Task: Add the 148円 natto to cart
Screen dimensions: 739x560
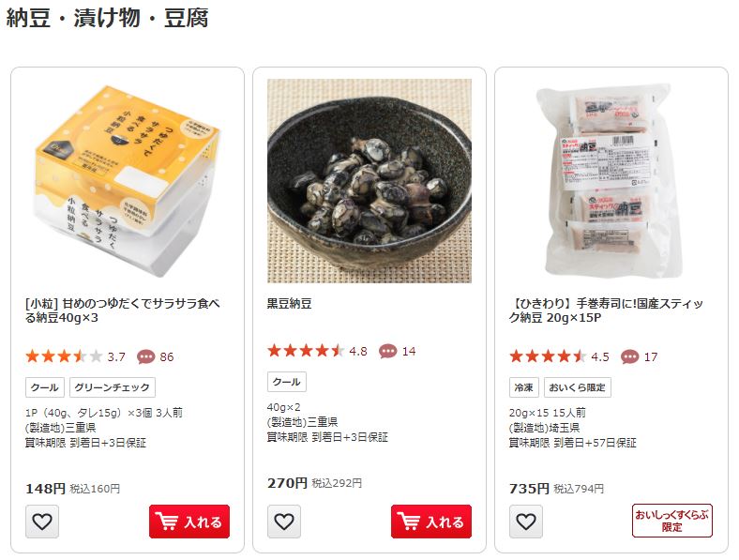Action: 189,522
